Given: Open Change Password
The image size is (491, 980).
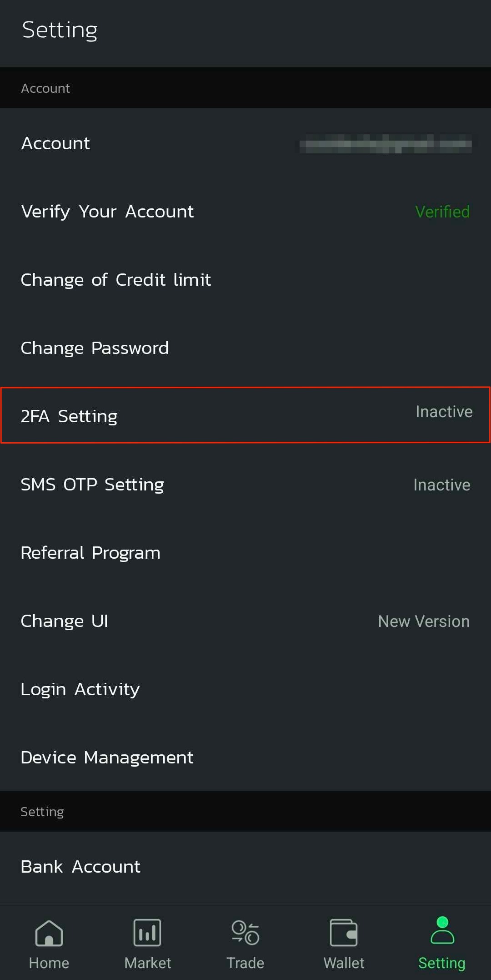Looking at the screenshot, I should tap(95, 348).
